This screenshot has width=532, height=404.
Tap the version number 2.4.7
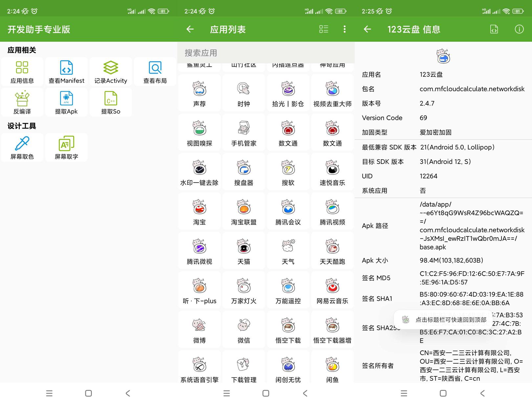427,103
